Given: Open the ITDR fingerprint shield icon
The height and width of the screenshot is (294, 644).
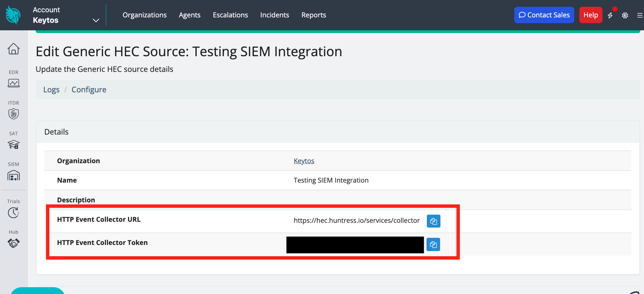Looking at the screenshot, I should click(x=14, y=113).
